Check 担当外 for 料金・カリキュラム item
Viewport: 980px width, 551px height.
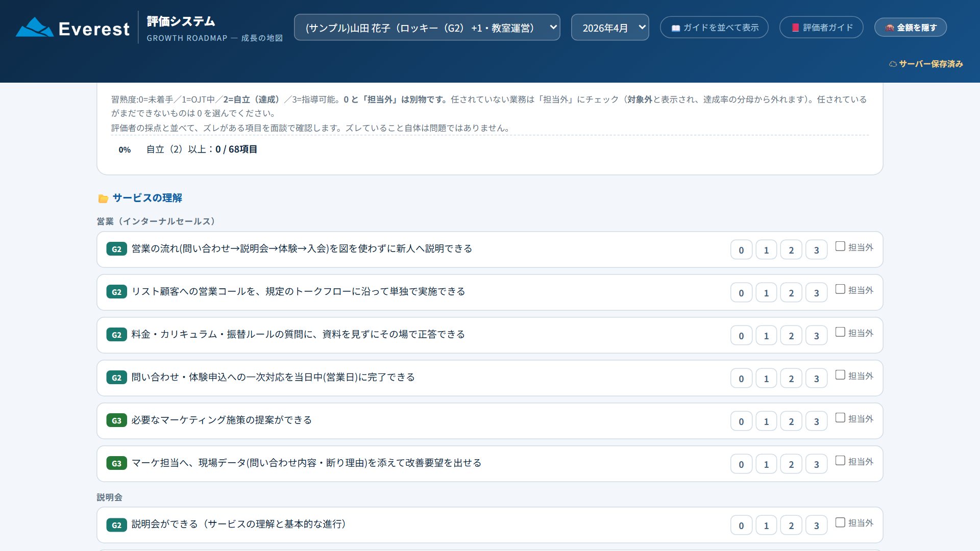840,332
